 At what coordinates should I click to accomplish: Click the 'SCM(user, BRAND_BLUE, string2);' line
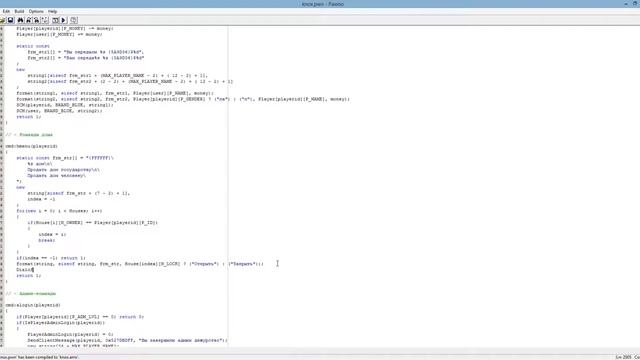(x=59, y=111)
